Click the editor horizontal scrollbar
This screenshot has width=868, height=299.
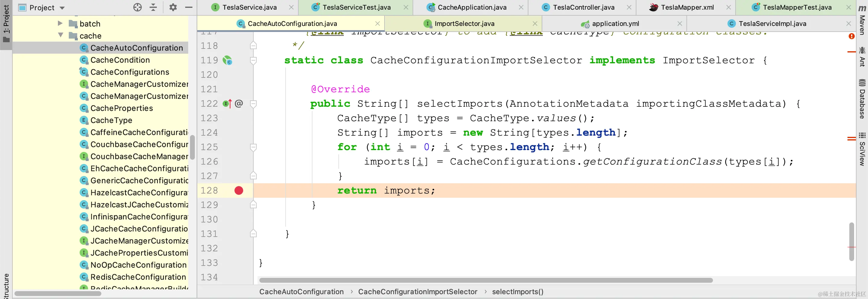pos(486,280)
